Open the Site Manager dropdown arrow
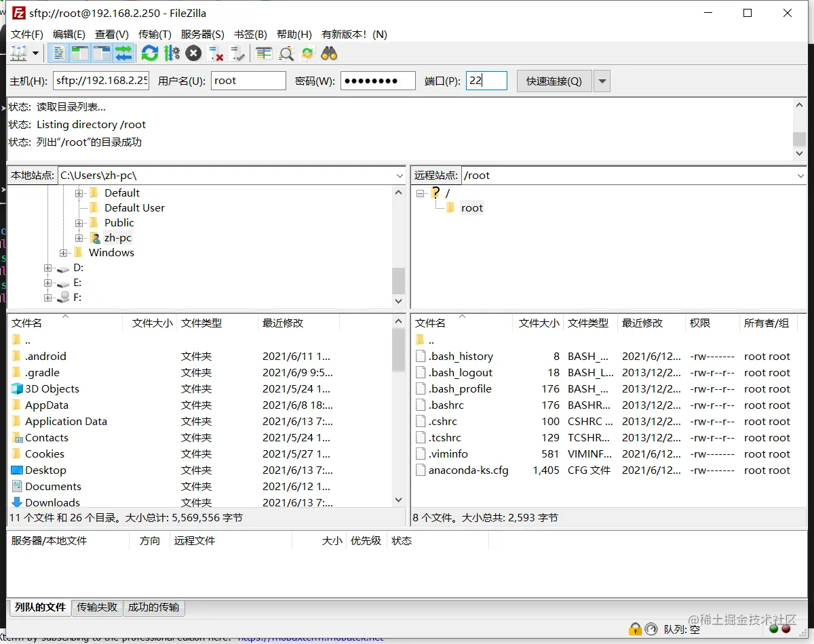Image resolution: width=814 pixels, height=644 pixels. [35, 53]
